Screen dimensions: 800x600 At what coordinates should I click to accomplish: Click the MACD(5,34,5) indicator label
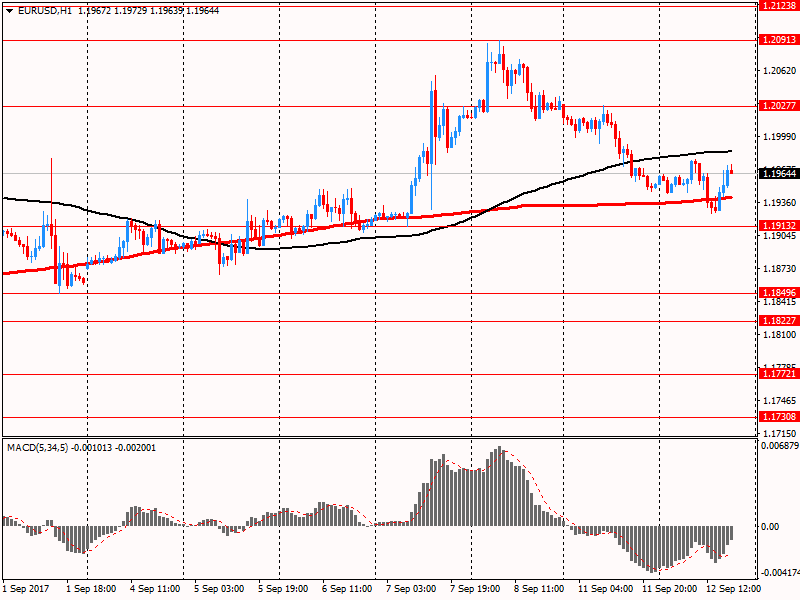(37, 448)
